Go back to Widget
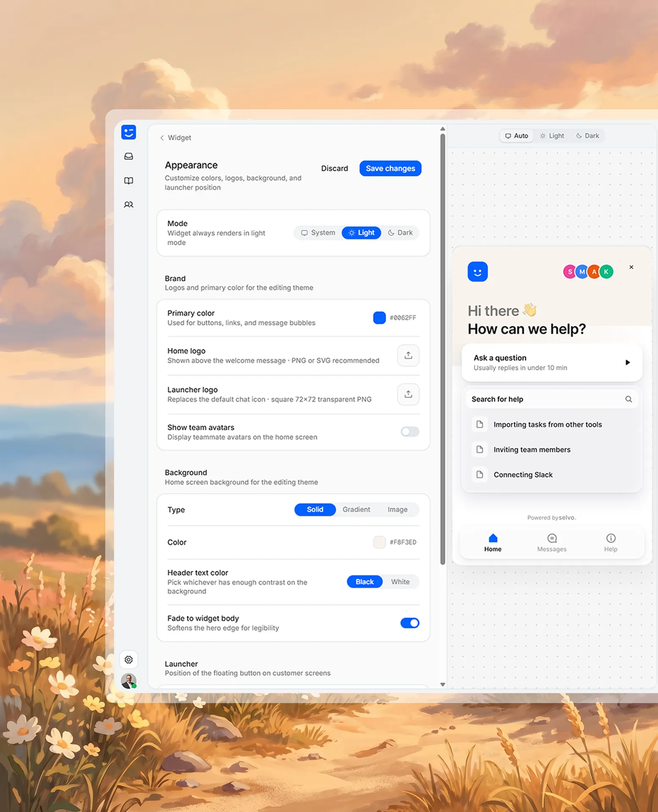The height and width of the screenshot is (812, 658). [x=175, y=138]
